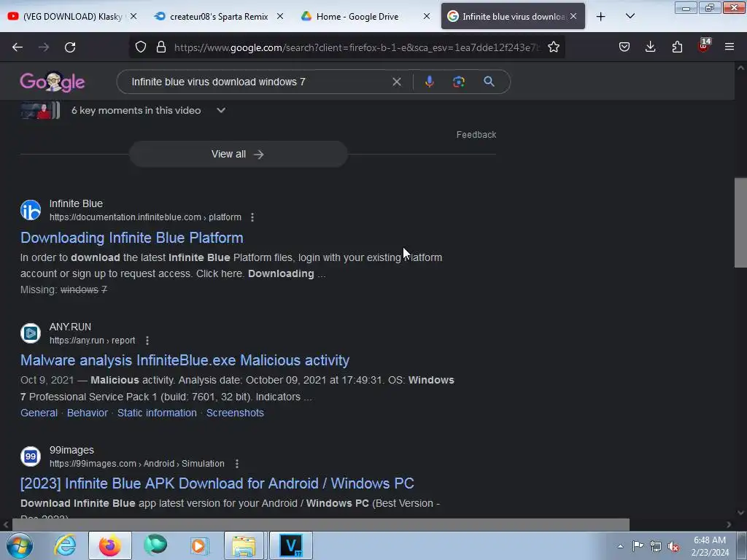Click into the Google search input field
This screenshot has height=560, width=747.
[258, 82]
